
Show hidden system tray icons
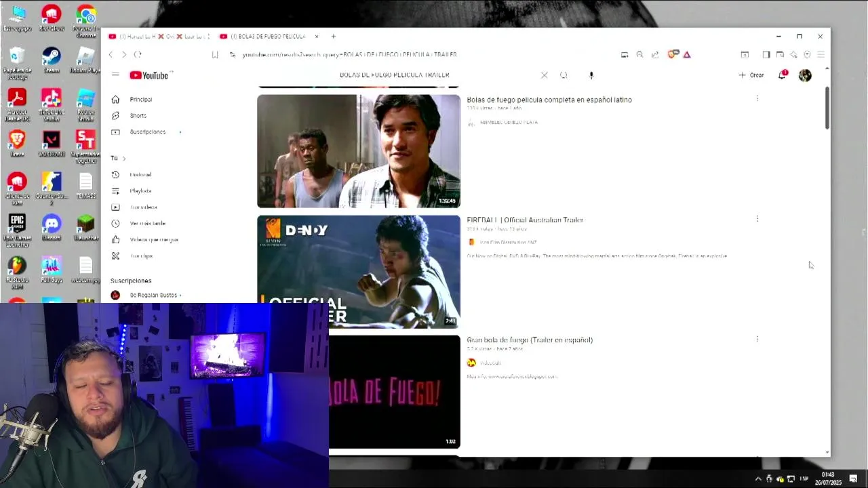coord(758,479)
